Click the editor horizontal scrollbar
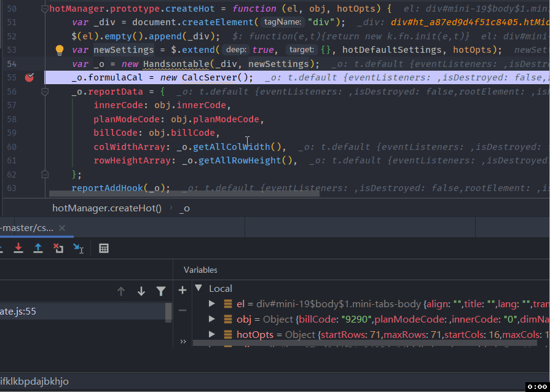Viewport: 550px width, 392px height. click(x=184, y=194)
